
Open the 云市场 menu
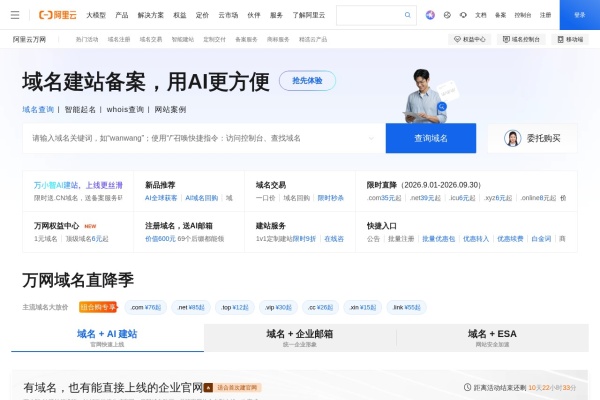(x=228, y=15)
